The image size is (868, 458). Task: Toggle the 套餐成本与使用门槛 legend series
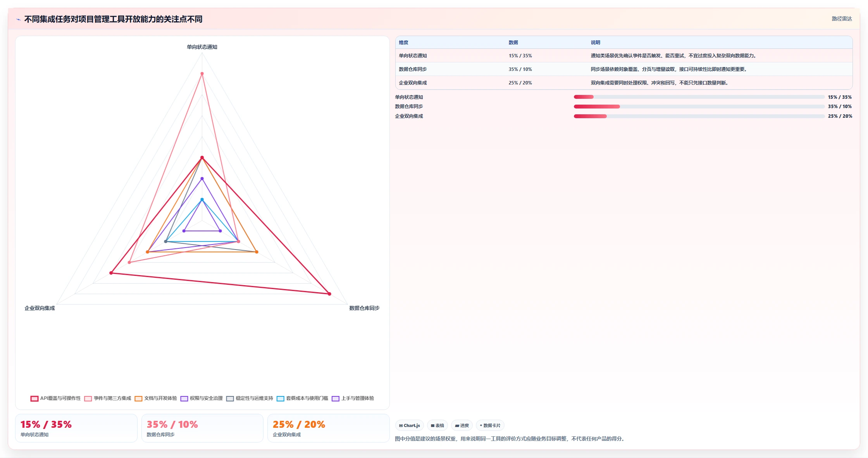(x=303, y=398)
